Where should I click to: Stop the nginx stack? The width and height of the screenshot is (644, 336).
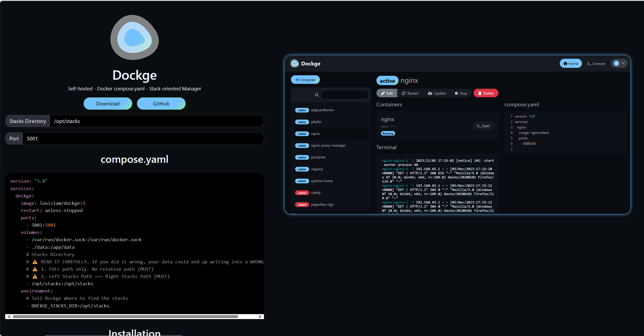click(461, 93)
